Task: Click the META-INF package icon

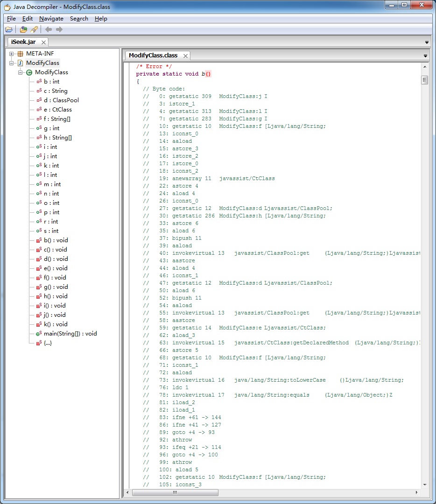Action: [x=20, y=54]
